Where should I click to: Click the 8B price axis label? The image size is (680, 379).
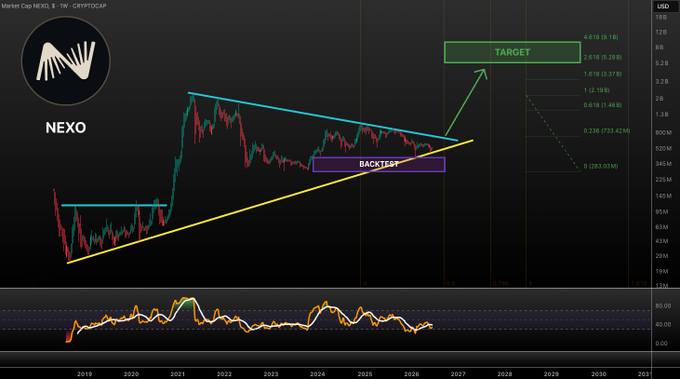click(x=660, y=47)
